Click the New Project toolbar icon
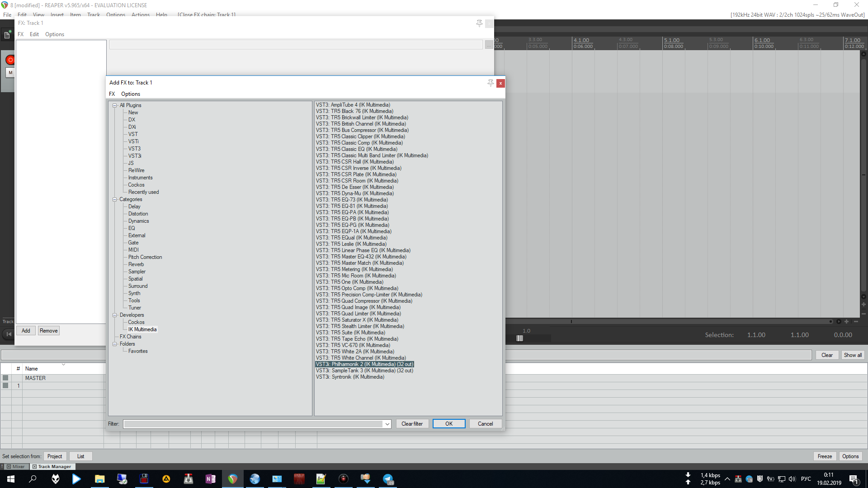The height and width of the screenshot is (488, 868). (7, 35)
